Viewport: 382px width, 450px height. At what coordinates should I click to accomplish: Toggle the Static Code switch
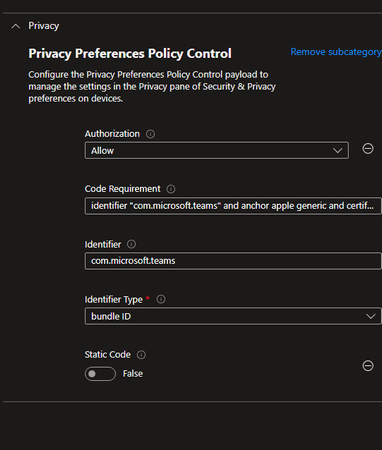coord(100,374)
